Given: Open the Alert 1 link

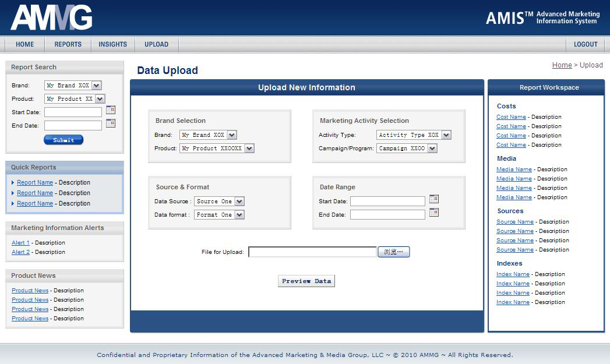Looking at the screenshot, I should [20, 243].
